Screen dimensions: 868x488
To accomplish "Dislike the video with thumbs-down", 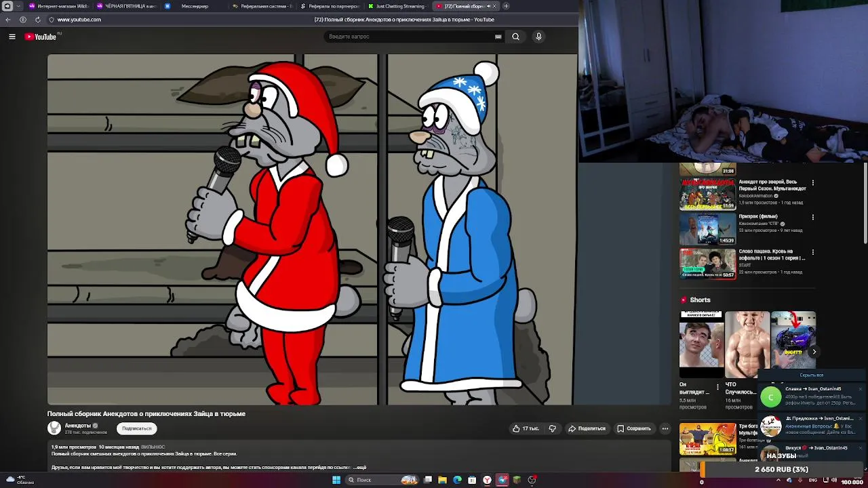I will pos(553,428).
